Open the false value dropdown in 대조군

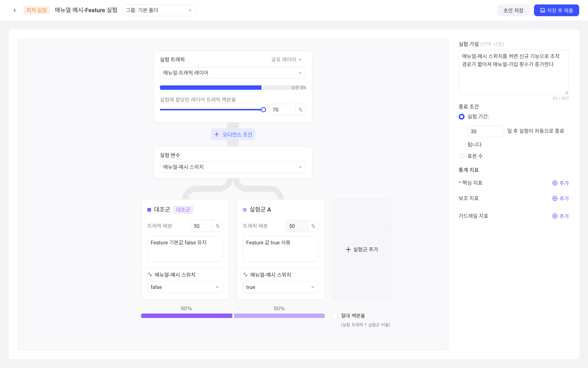point(185,287)
